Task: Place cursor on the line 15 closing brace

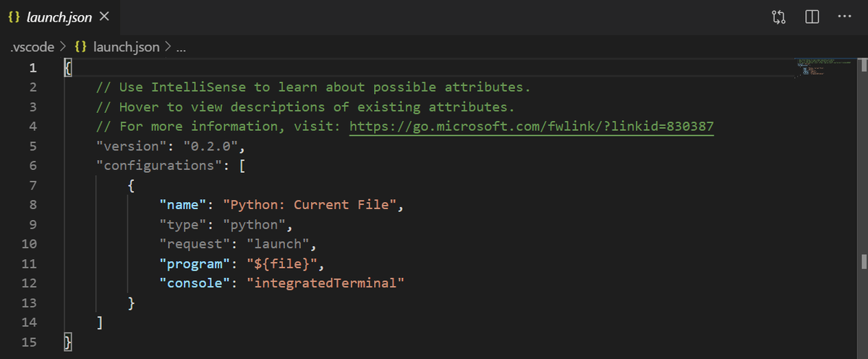Action: click(x=68, y=342)
